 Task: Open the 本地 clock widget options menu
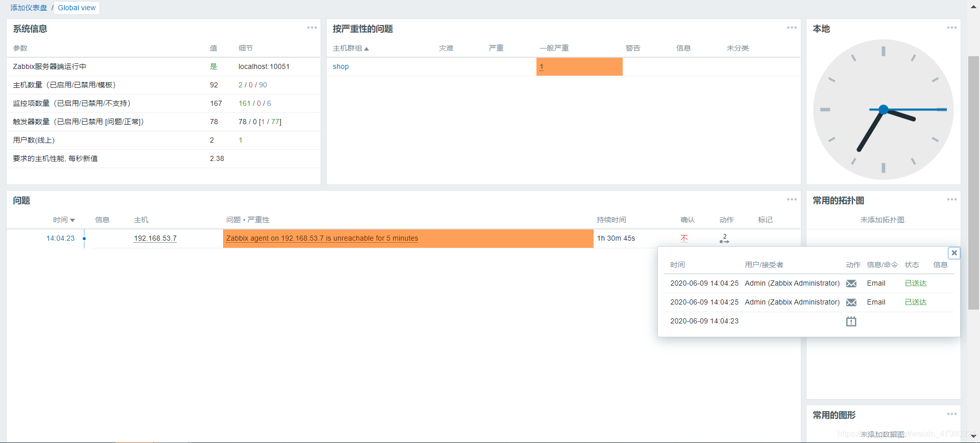click(x=951, y=28)
